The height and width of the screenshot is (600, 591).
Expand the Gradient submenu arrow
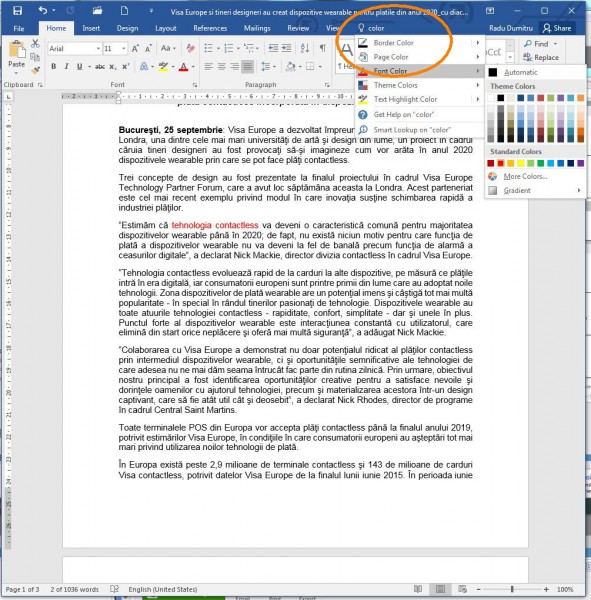pos(579,190)
